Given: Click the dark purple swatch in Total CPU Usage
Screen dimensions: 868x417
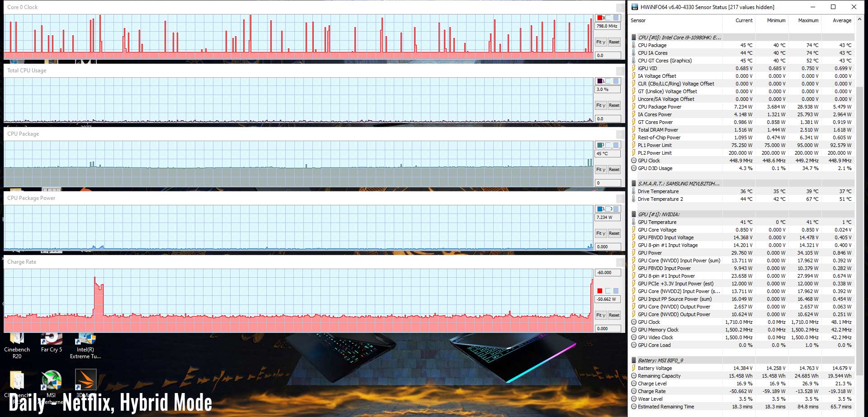Looking at the screenshot, I should click(x=600, y=81).
